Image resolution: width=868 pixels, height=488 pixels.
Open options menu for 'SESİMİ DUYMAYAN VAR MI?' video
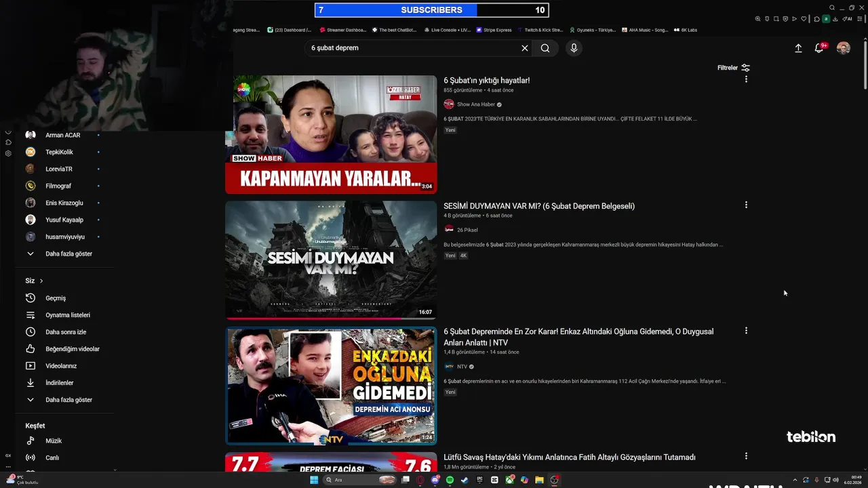pos(746,205)
